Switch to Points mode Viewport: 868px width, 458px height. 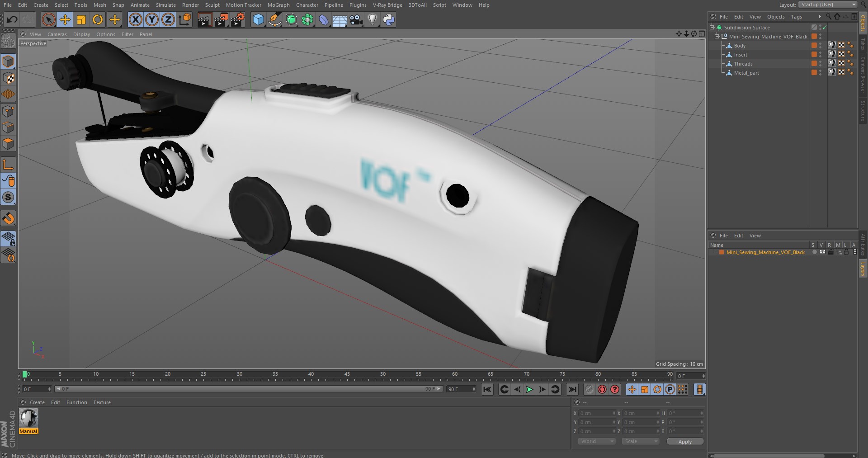pos(8,111)
